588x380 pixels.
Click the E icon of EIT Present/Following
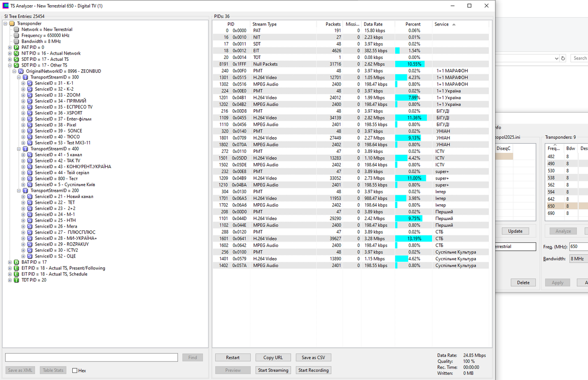(x=16, y=268)
